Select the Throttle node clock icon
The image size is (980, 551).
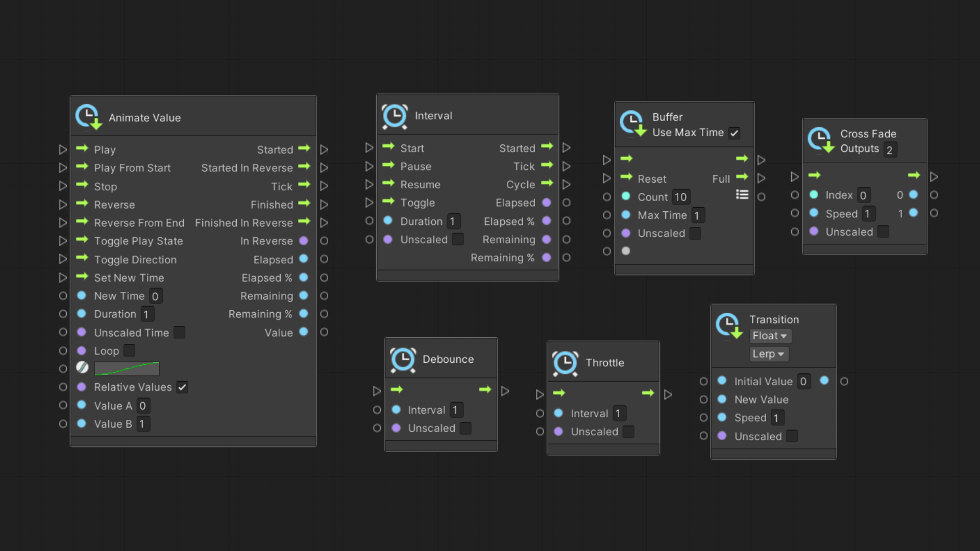565,363
